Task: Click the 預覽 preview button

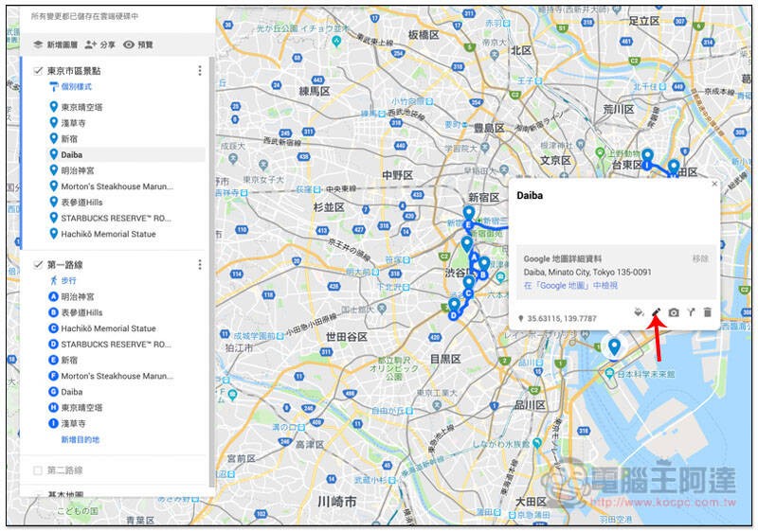Action: 138,44
